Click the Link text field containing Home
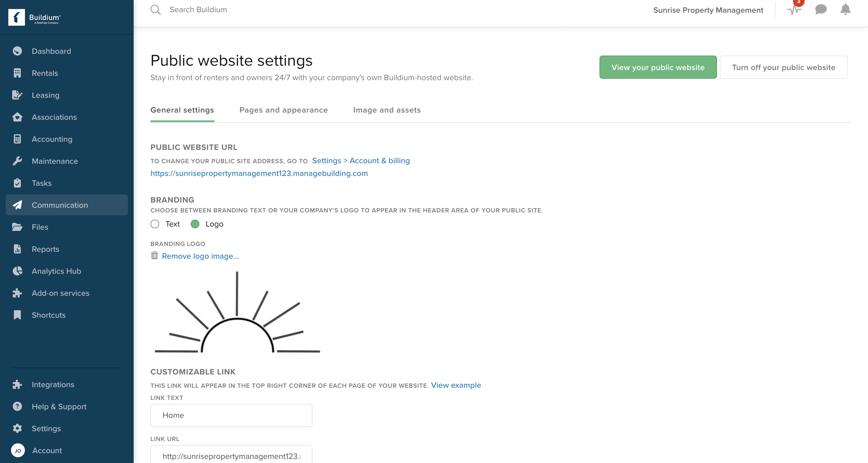The width and height of the screenshot is (868, 463). pyautogui.click(x=231, y=415)
